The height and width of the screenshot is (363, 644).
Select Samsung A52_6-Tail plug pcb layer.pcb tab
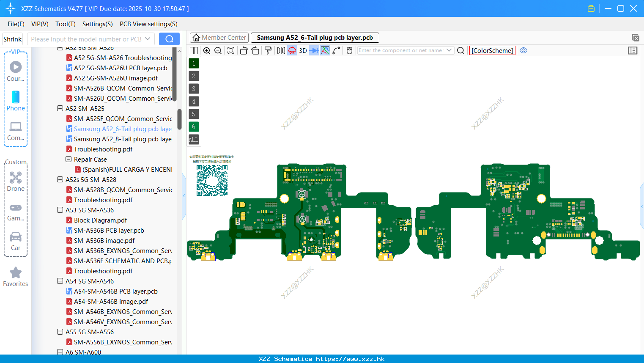[x=315, y=38]
